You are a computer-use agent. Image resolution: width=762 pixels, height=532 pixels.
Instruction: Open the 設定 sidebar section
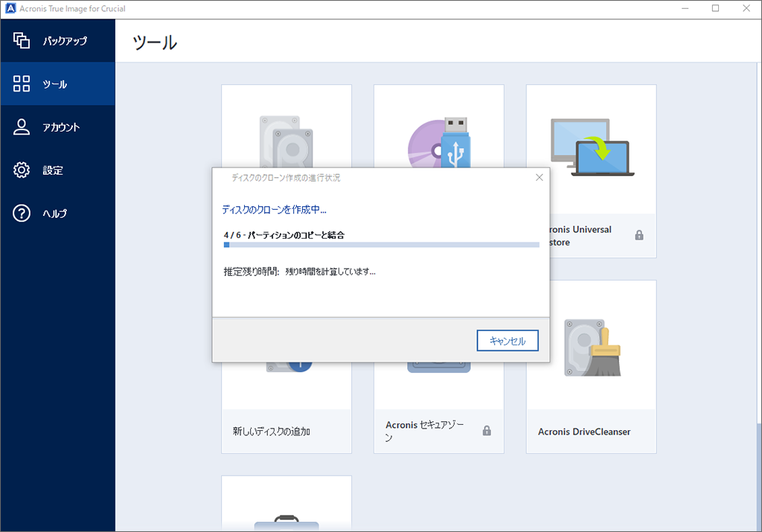(x=53, y=170)
